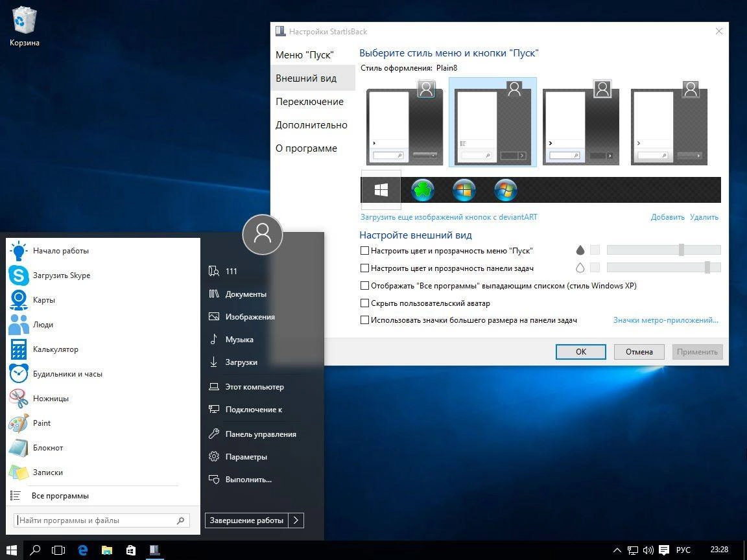This screenshot has height=560, width=747.
Task: Select the fourth Start menu style thumbnail
Action: [x=669, y=122]
